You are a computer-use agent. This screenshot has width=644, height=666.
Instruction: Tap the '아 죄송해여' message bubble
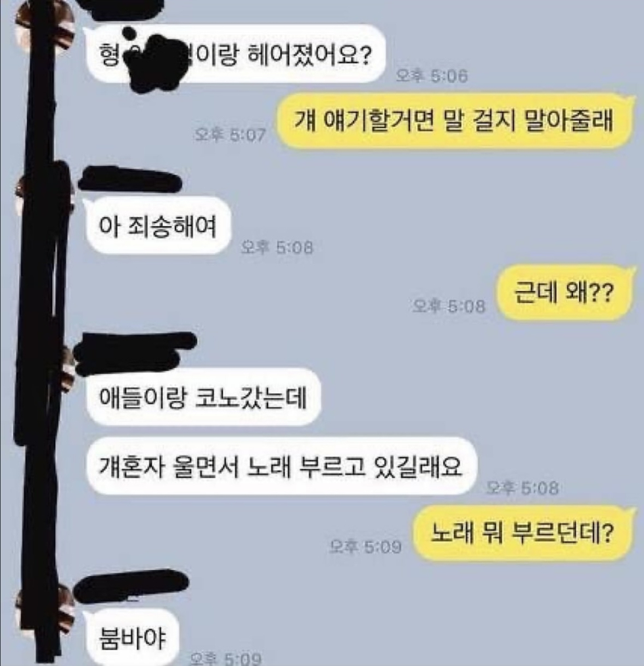[x=158, y=225]
